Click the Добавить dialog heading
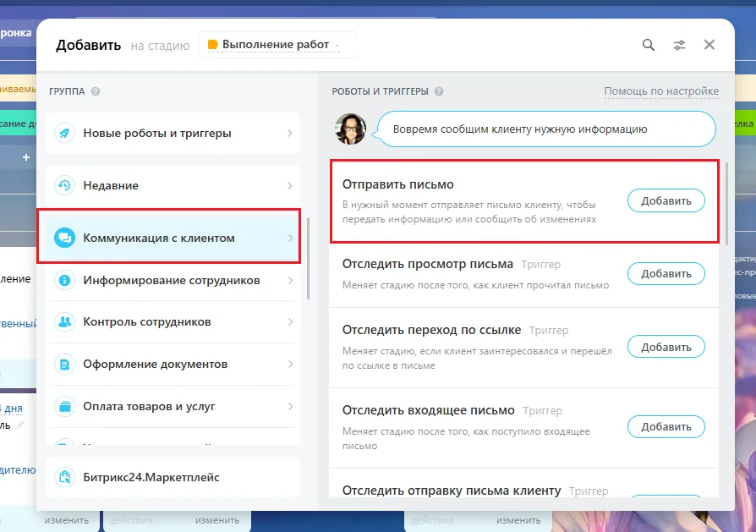The image size is (756, 532). [x=88, y=46]
